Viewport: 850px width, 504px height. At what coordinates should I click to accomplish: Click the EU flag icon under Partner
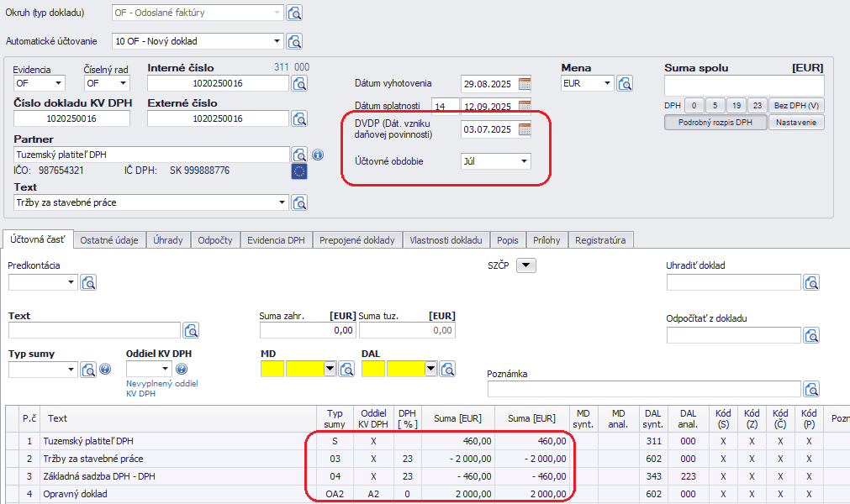(x=299, y=171)
